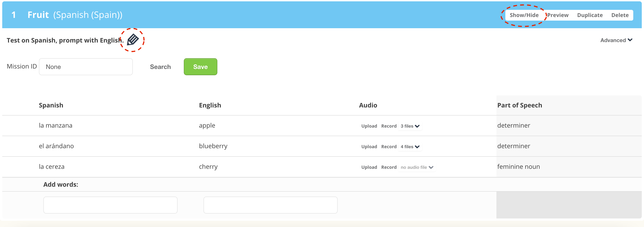644x227 pixels.
Task: Click the English add-word input box
Action: pos(270,205)
